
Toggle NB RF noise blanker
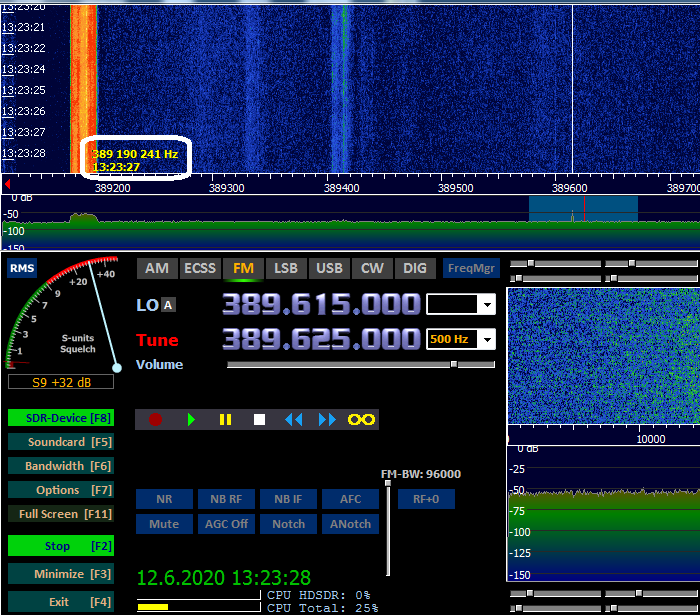(x=226, y=499)
